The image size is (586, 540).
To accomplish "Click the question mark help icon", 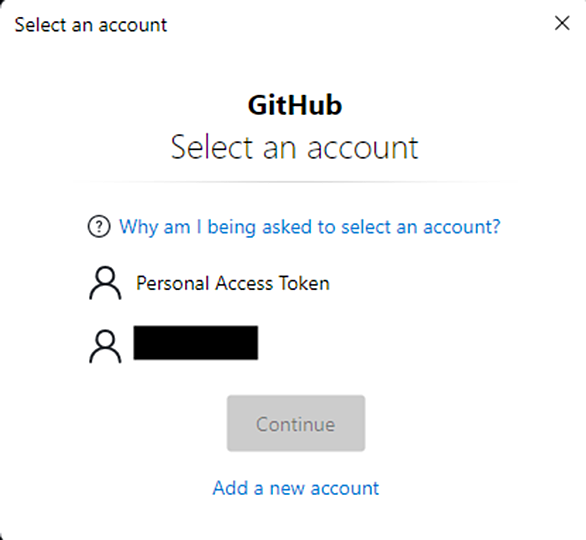I will coord(99,226).
